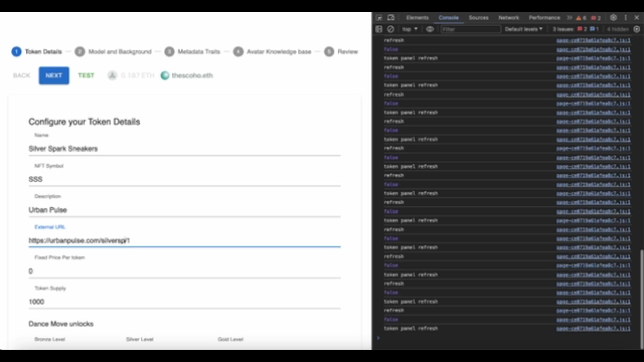Click the thescoho.eth account name
The height and width of the screenshot is (362, 644).
point(192,76)
